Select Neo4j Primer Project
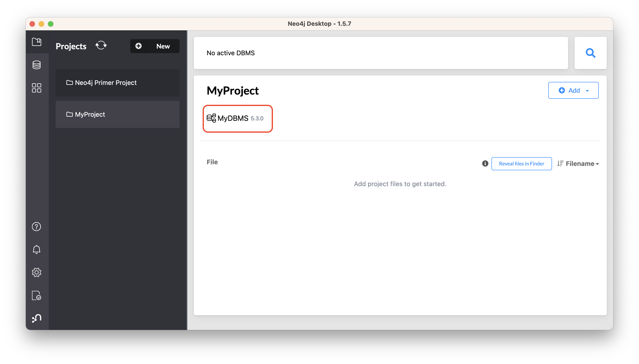Screen dimensions: 639x364 118,83
